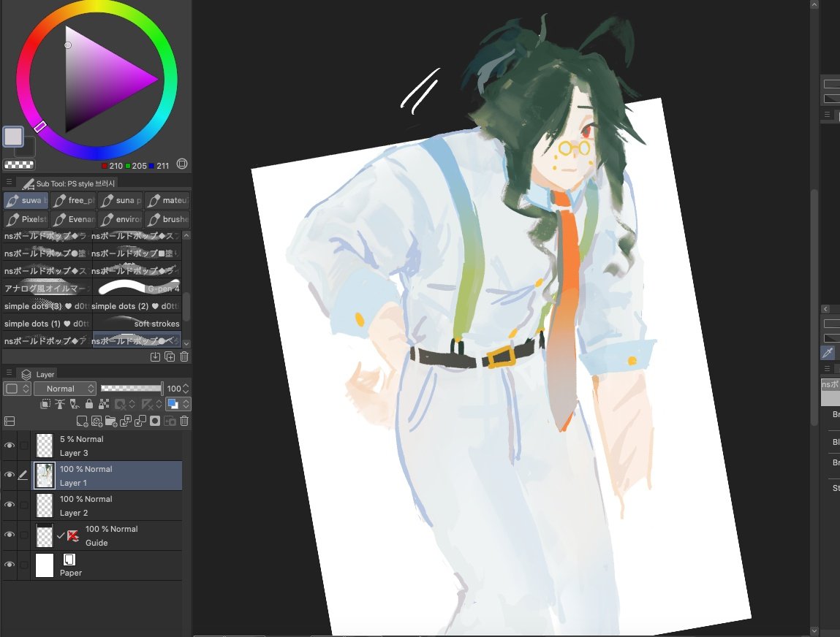This screenshot has width=840, height=637.
Task: Switch to the free_p brush group tab
Action: (x=74, y=200)
